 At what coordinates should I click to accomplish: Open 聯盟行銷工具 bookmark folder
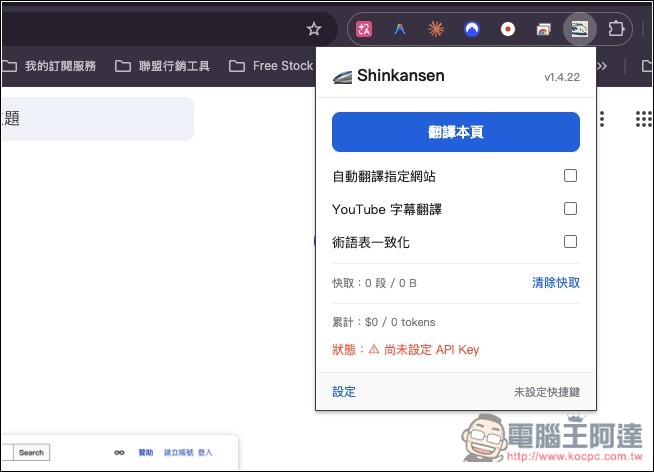(162, 66)
